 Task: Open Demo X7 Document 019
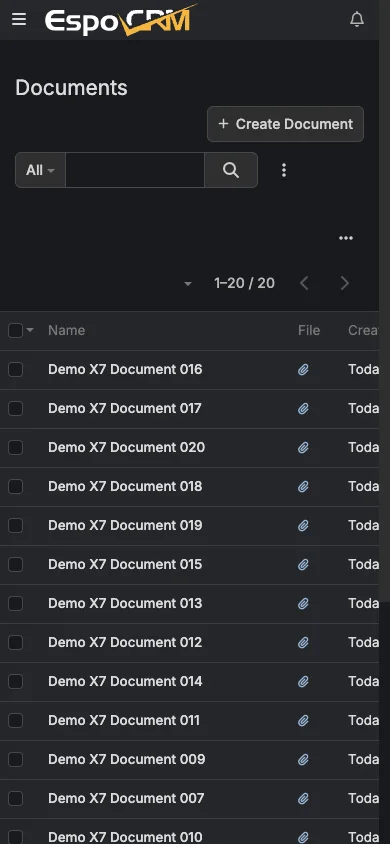tap(125, 525)
